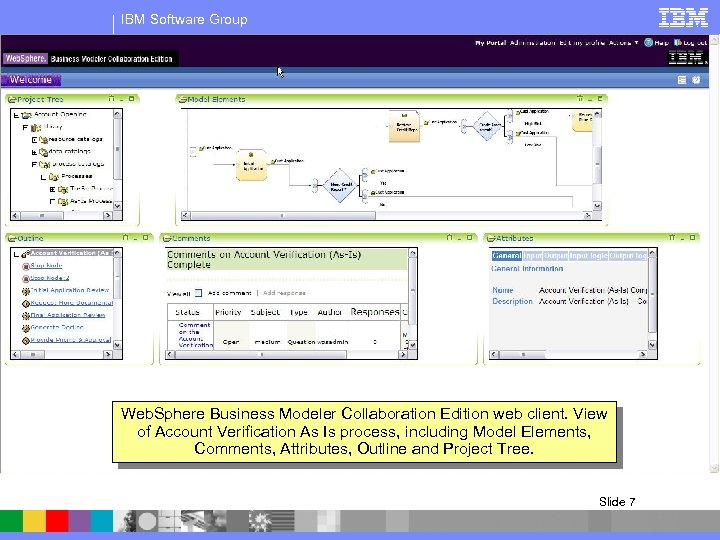Collapse the Processes folder node
This screenshot has height=540, width=720.
[x=43, y=177]
